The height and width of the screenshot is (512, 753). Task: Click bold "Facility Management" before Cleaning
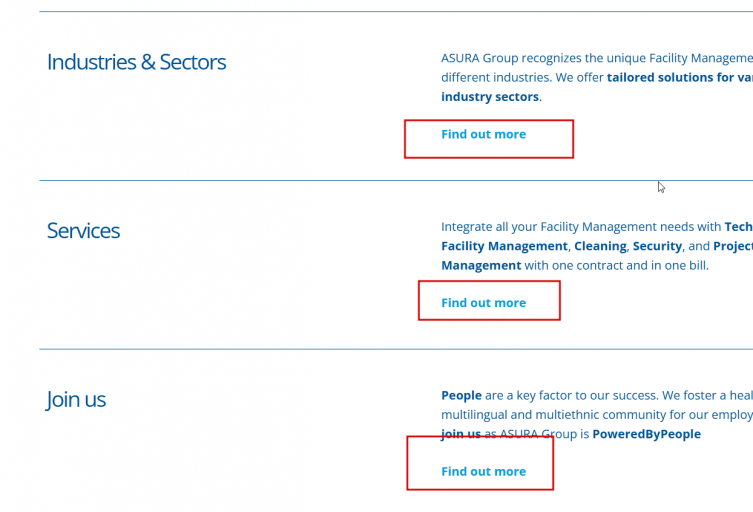pos(504,246)
